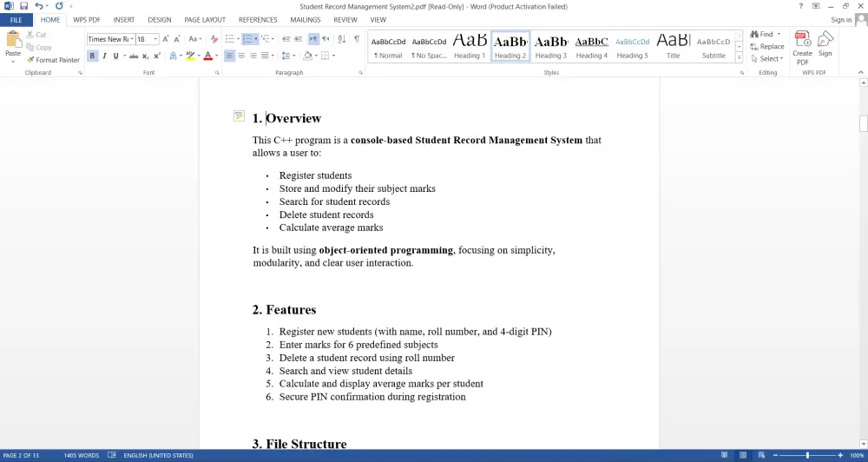Click the zoom slider handle
This screenshot has width=868, height=462.
pos(807,455)
